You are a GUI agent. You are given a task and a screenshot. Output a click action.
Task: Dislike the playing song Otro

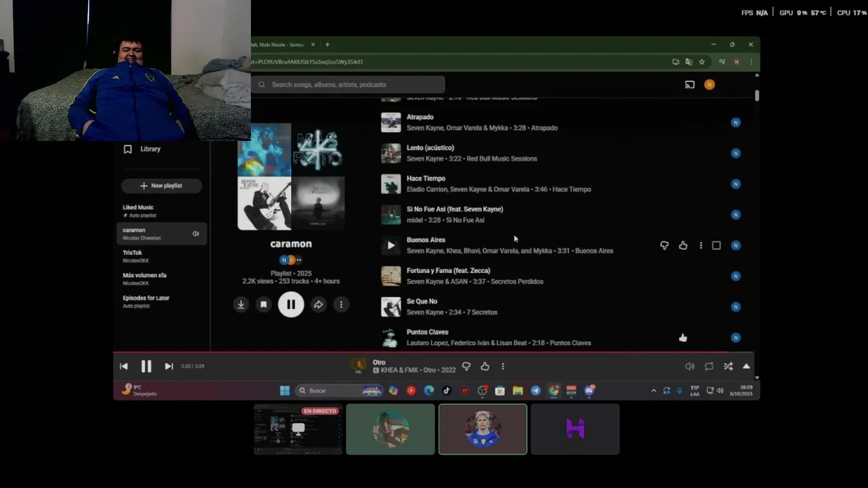[466, 366]
